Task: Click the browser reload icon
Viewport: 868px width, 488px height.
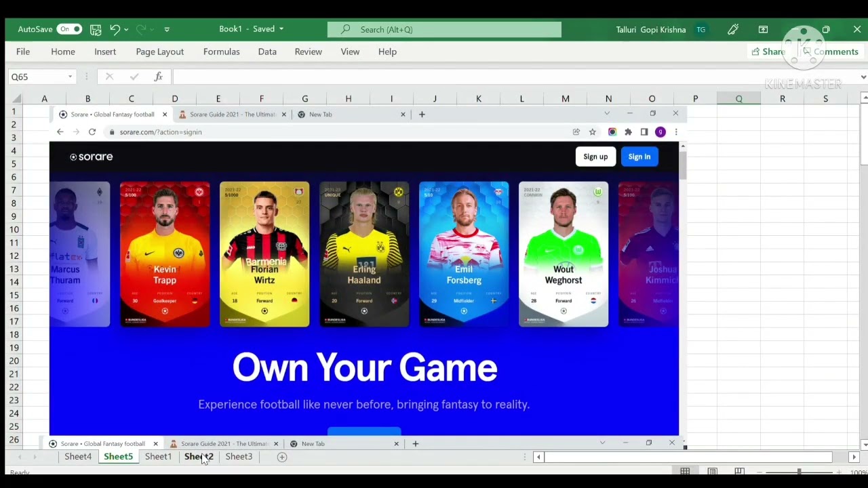Action: [x=92, y=132]
